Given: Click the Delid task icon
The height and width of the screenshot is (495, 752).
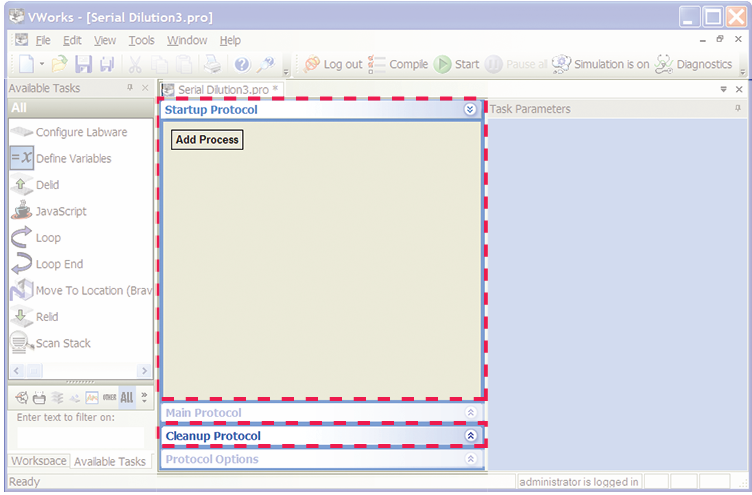Looking at the screenshot, I should click(21, 185).
